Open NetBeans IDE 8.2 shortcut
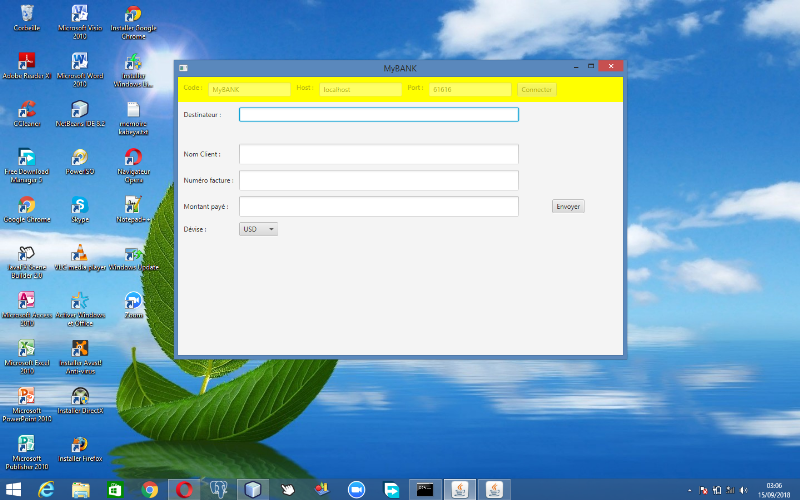Viewport: 800px width, 500px height. click(80, 110)
